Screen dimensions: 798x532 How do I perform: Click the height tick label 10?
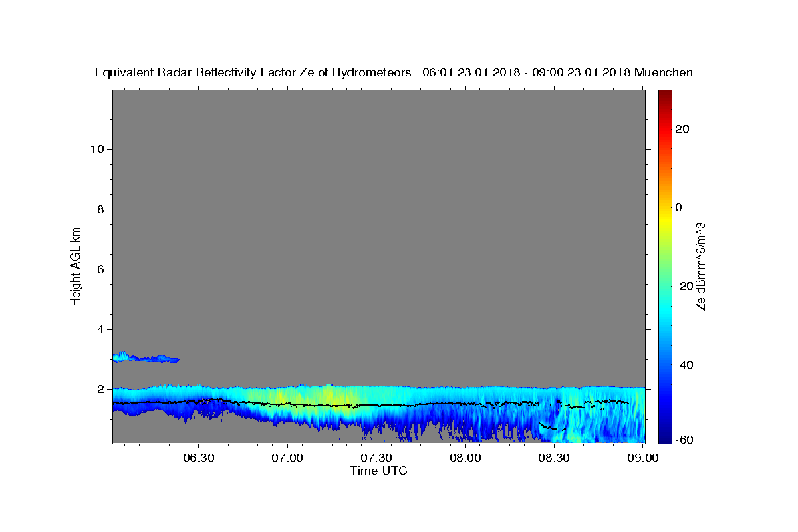[x=96, y=149]
